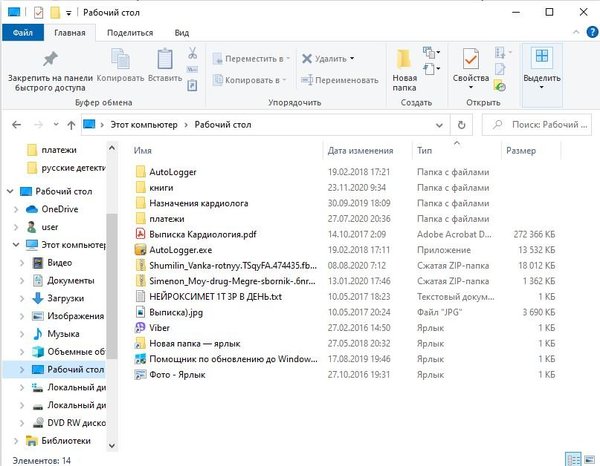
Task: Switch to the Вид ribbon tab
Action: [181, 33]
